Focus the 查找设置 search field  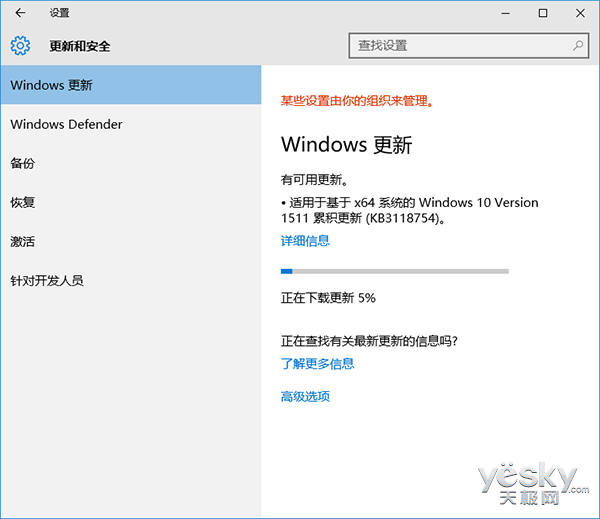pyautogui.click(x=468, y=46)
